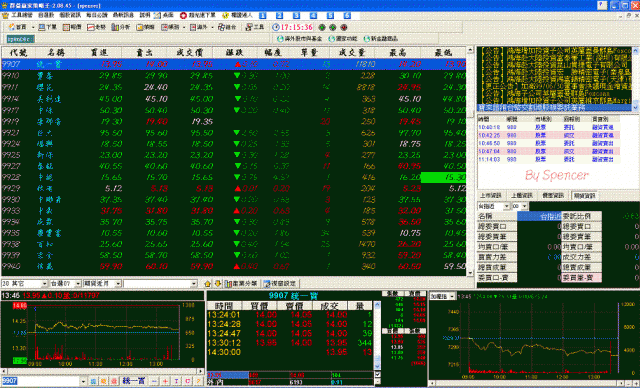Select the stock row 9940
The image size is (640, 388).
click(233, 266)
